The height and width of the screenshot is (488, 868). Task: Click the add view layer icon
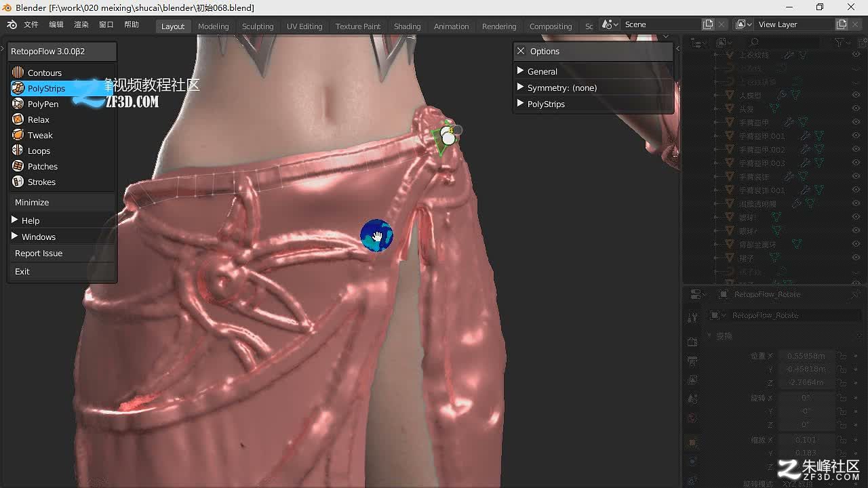[842, 24]
